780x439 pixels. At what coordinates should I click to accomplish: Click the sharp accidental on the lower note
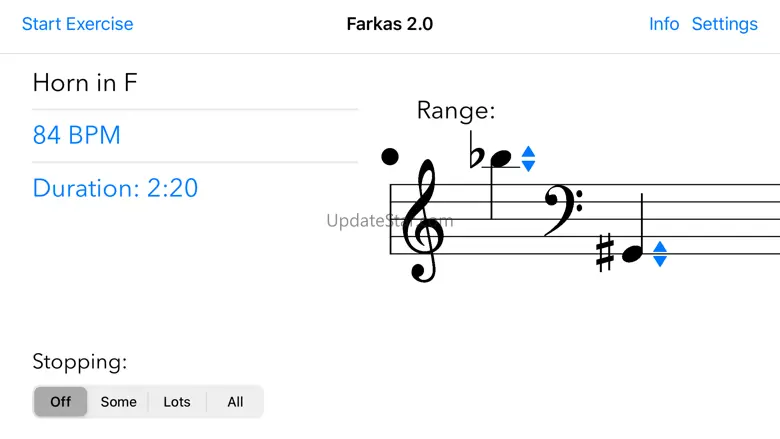pos(605,252)
